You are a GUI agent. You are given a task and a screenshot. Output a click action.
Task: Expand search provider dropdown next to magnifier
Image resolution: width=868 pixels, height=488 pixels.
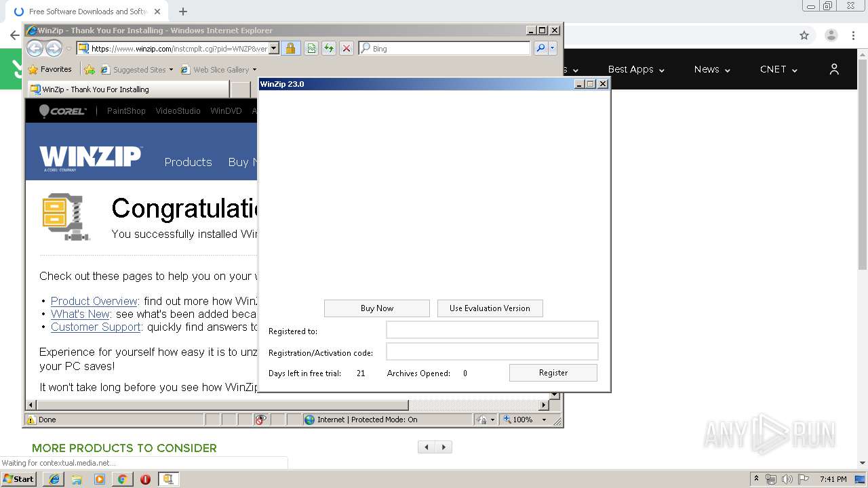(x=553, y=48)
